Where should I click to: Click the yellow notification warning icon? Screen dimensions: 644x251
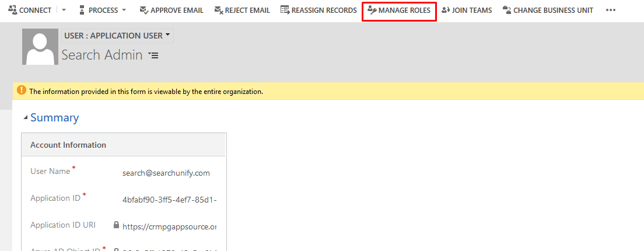(x=22, y=90)
